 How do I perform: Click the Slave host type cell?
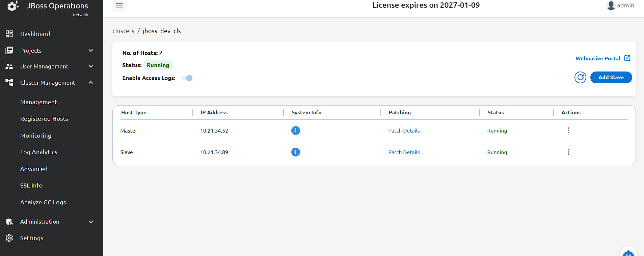126,152
